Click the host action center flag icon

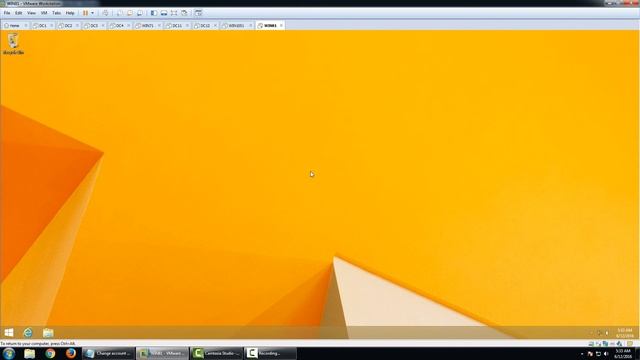tap(590, 354)
